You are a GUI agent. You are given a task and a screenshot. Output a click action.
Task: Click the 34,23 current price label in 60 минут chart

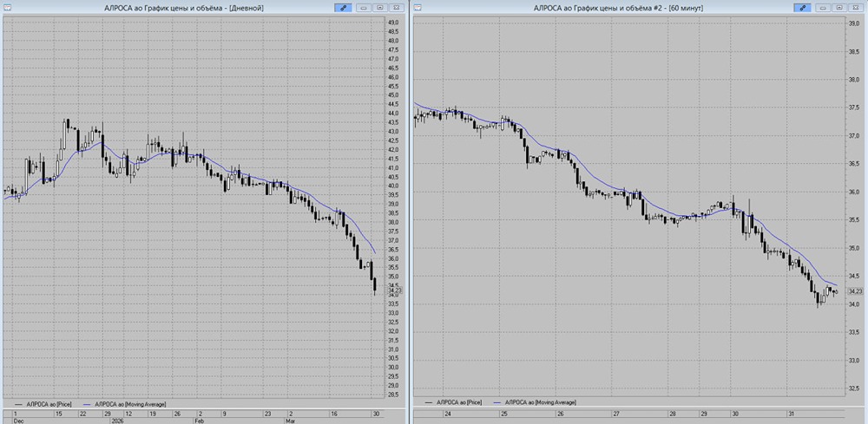(855, 291)
